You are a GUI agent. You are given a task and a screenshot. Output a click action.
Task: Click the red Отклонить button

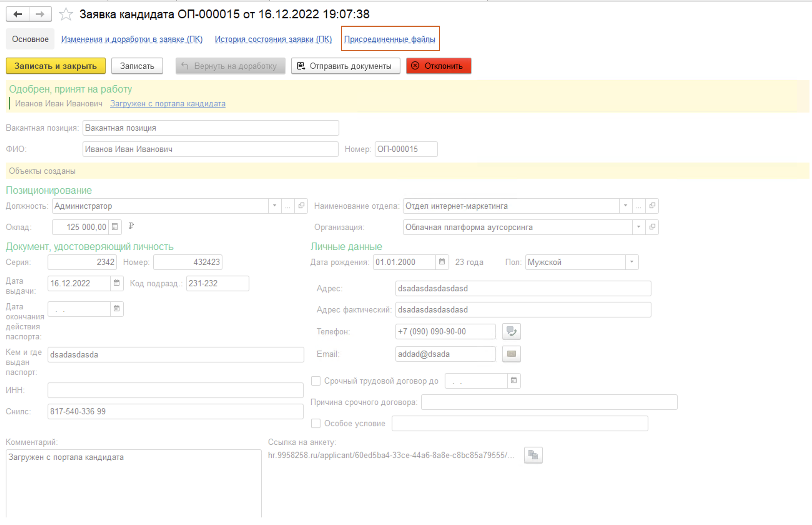439,66
